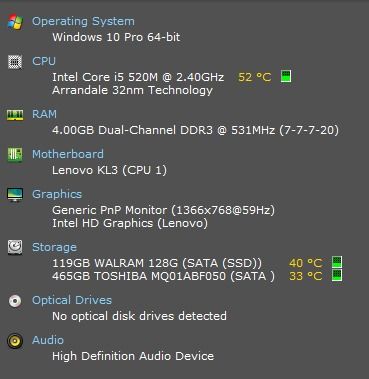Click TOSHIBA drive temperature status indicator
The width and height of the screenshot is (369, 379).
[337, 275]
